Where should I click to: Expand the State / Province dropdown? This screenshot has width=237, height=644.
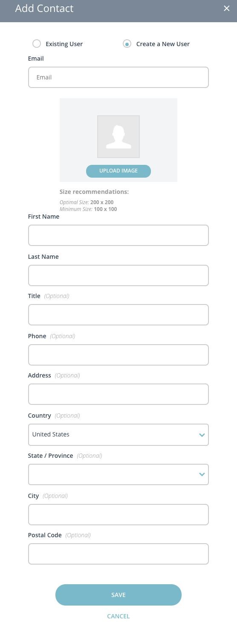[118, 474]
